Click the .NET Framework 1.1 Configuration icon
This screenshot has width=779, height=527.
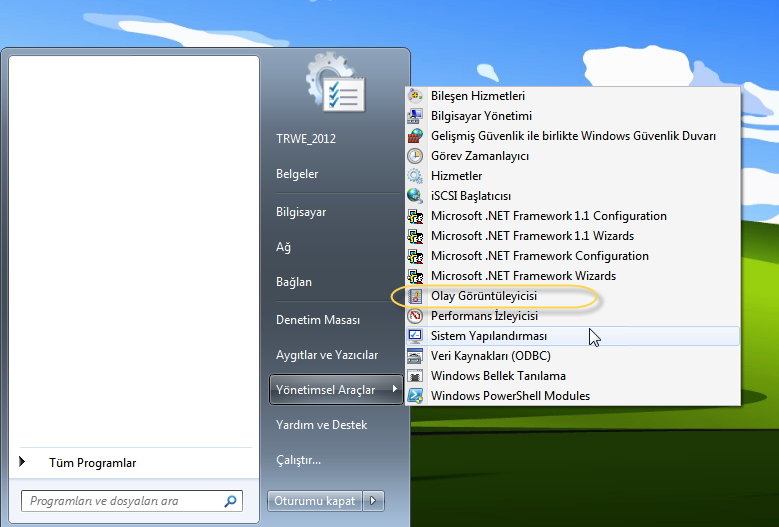coord(415,216)
